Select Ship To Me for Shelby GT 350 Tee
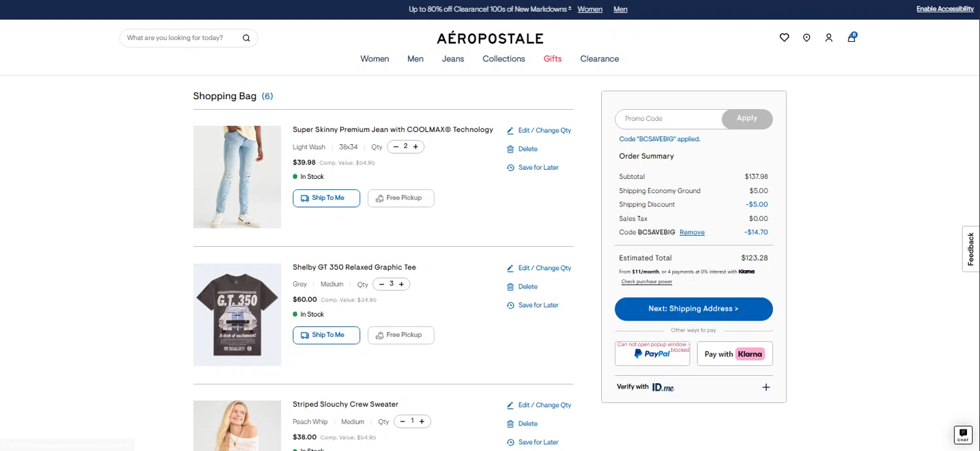Screen dimensions: 980x451 [326, 335]
